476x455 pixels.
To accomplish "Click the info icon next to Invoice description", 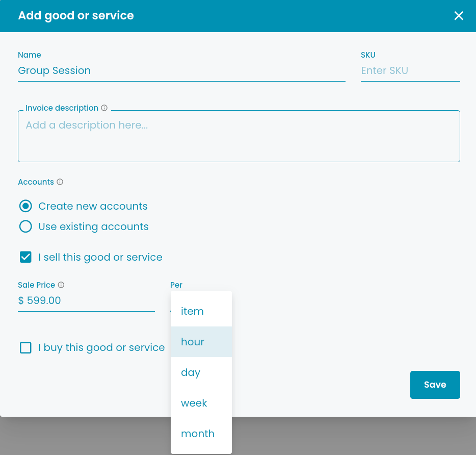I will [104, 108].
